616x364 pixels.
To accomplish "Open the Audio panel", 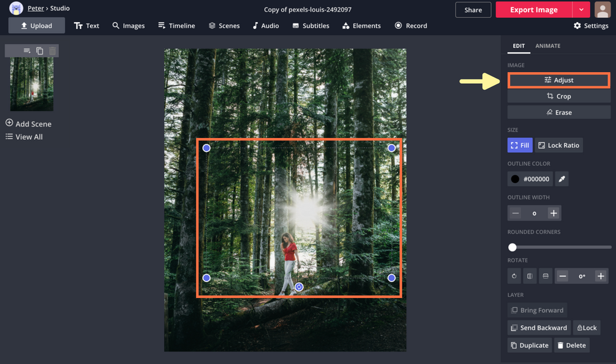I will click(265, 26).
